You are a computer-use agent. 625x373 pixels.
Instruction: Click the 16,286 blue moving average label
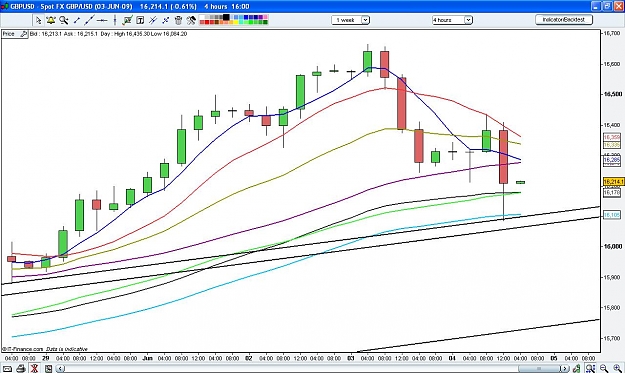(x=612, y=160)
